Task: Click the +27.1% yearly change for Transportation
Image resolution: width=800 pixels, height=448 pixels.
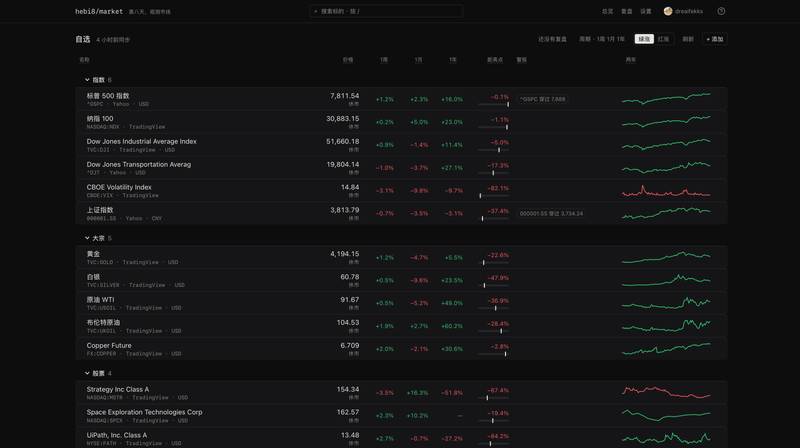Action: (x=452, y=168)
